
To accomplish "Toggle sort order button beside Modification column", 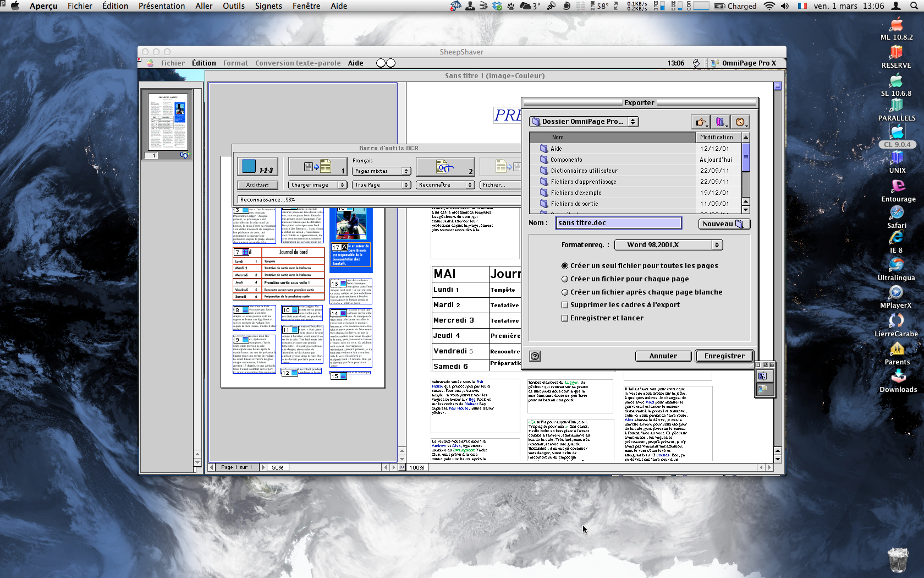I will 746,137.
